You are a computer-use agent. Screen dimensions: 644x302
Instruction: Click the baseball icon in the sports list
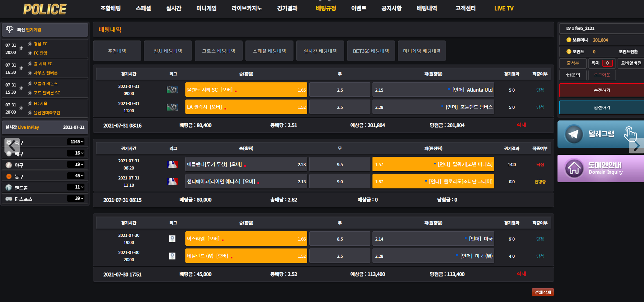click(x=9, y=165)
